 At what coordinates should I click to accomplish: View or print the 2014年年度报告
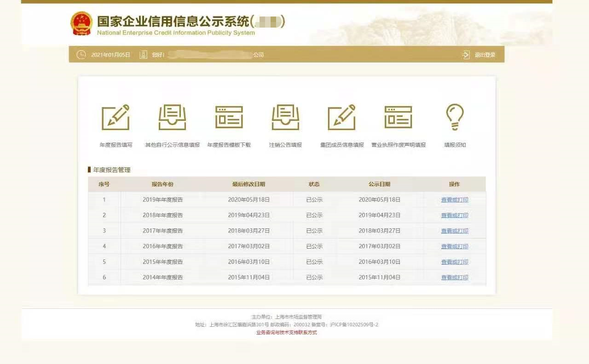(x=455, y=278)
